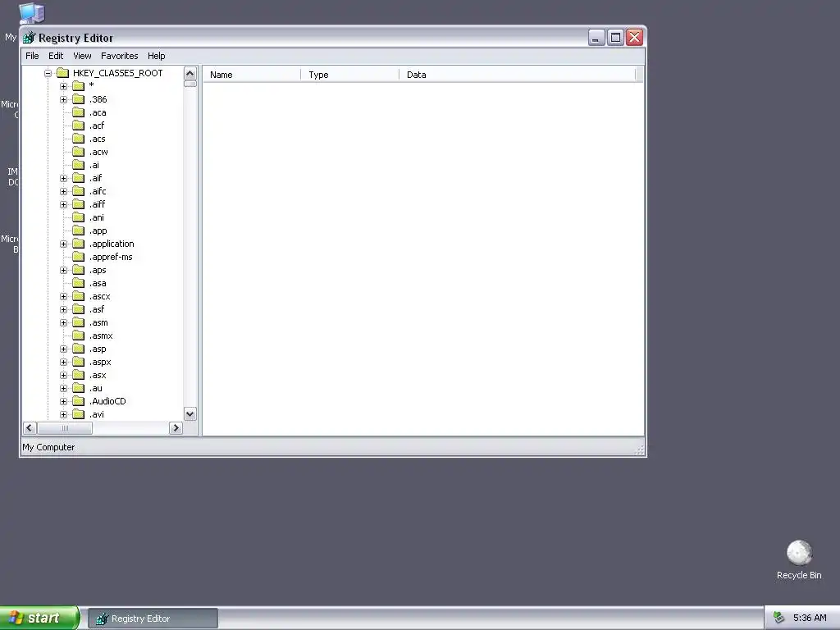Viewport: 840px width, 630px height.
Task: Open the Edit menu
Action: click(56, 56)
